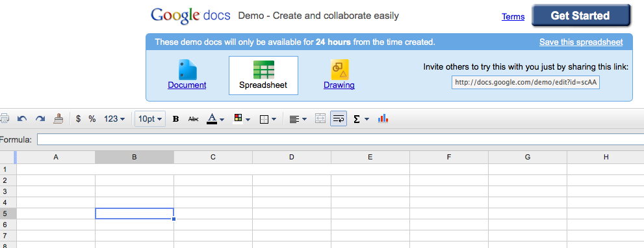Click the green Spreadsheet icon
This screenshot has width=644, height=248.
tap(263, 70)
